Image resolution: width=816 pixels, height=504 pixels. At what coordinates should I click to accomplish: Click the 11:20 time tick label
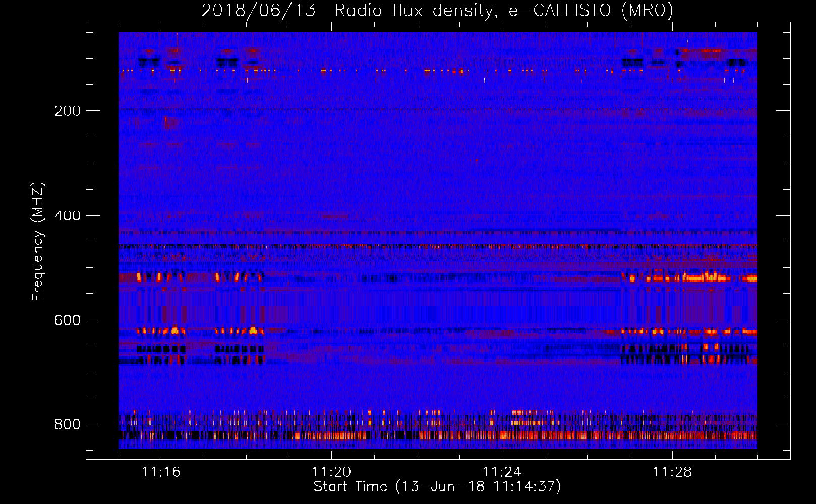pyautogui.click(x=331, y=472)
